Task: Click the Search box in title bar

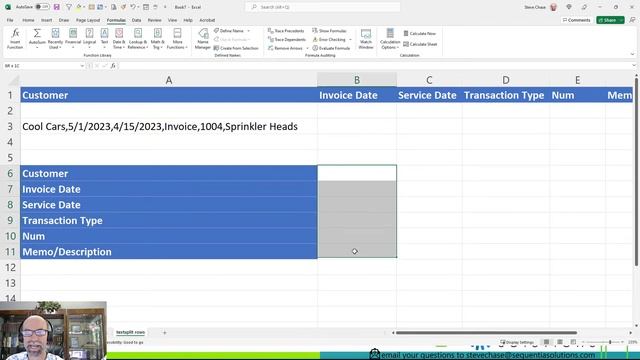Action: pyautogui.click(x=322, y=7)
